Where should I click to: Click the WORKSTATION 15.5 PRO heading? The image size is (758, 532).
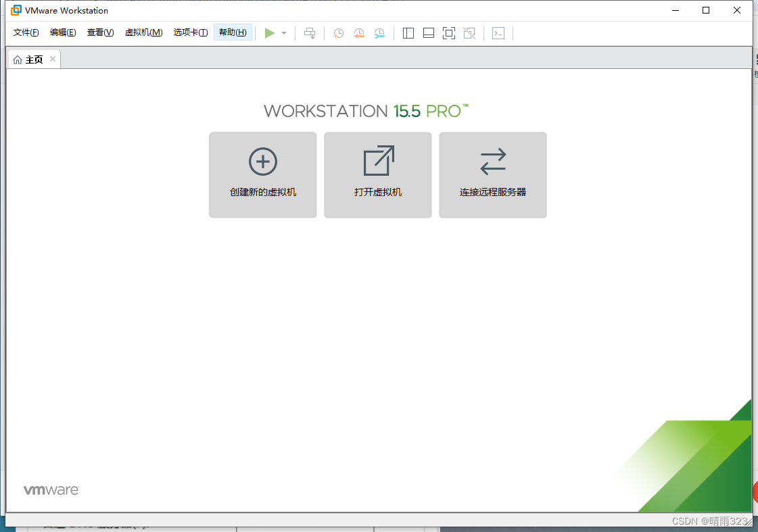pyautogui.click(x=366, y=111)
